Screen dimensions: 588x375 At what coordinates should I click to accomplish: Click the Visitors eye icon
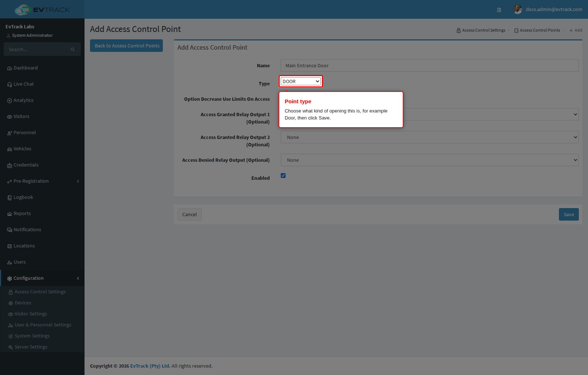[10, 117]
